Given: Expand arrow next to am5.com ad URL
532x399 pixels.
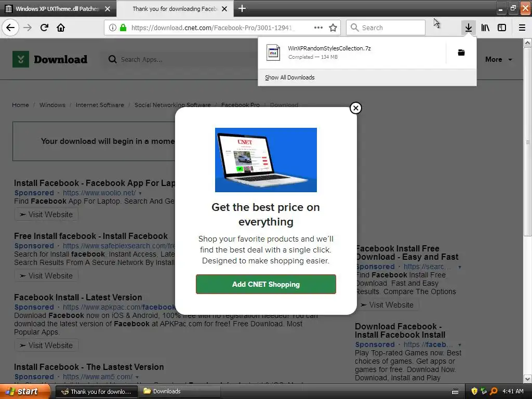Looking at the screenshot, I should tap(137, 377).
